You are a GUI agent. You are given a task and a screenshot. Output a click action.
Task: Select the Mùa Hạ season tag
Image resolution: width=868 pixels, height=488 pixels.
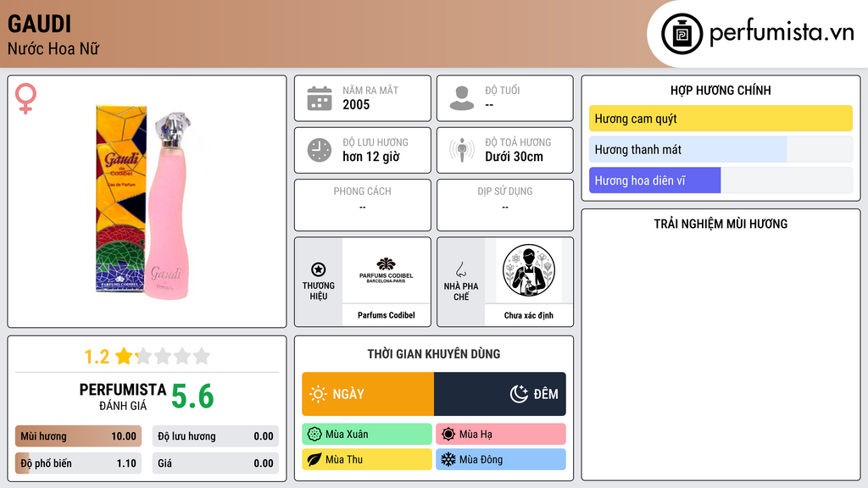coord(501,435)
